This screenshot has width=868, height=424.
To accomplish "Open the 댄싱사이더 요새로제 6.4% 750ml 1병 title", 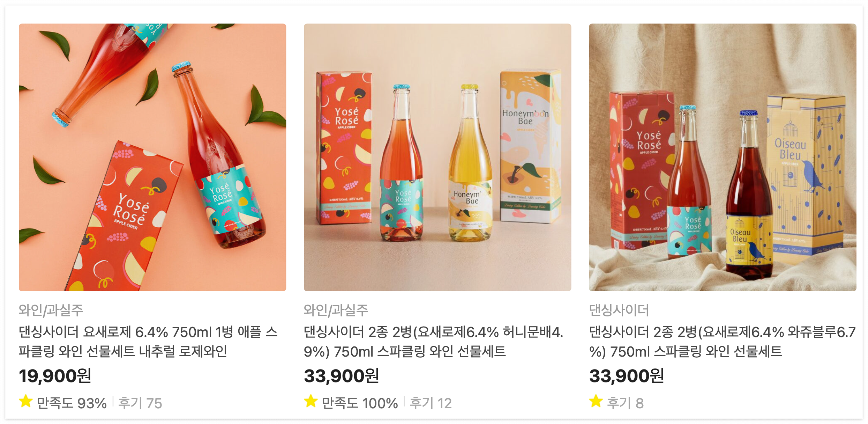I will click(148, 342).
